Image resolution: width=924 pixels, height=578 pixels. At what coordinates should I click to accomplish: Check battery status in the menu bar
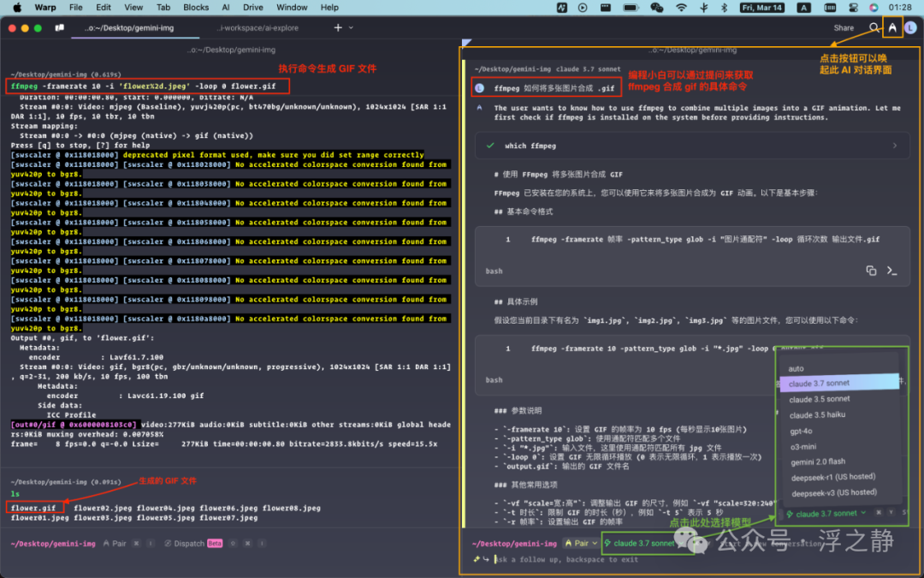tap(631, 8)
